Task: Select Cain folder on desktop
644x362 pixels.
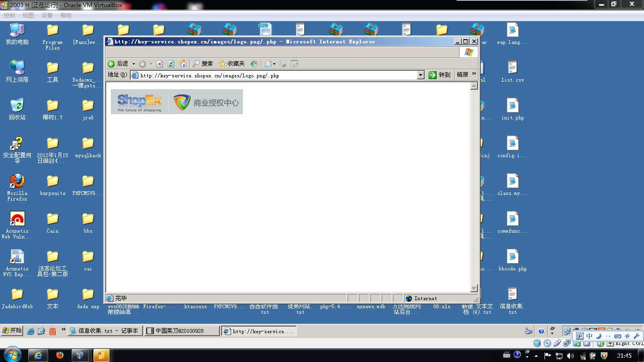Action: click(x=53, y=223)
